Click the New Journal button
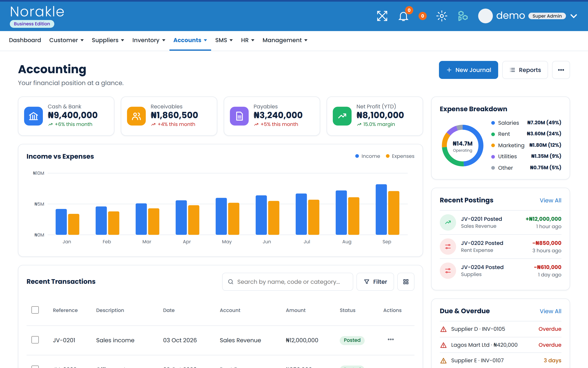The height and width of the screenshot is (368, 588). click(x=468, y=70)
